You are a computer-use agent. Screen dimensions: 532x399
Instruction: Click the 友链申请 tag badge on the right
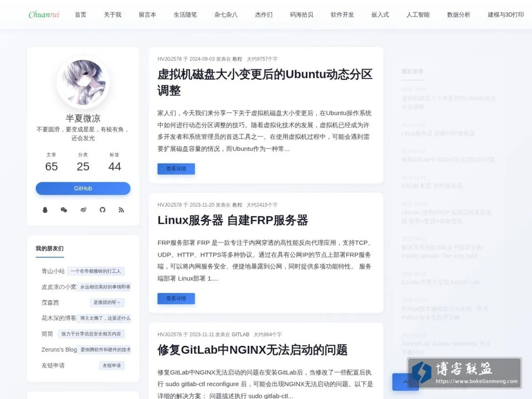pyautogui.click(x=112, y=366)
